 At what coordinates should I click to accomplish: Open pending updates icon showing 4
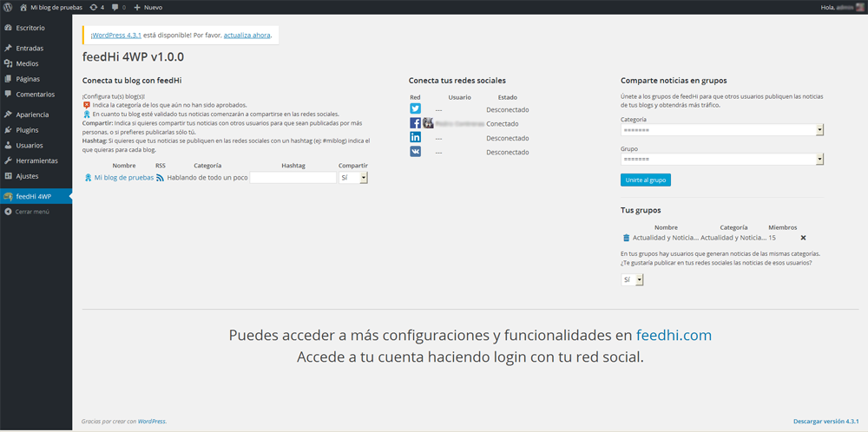(x=96, y=8)
